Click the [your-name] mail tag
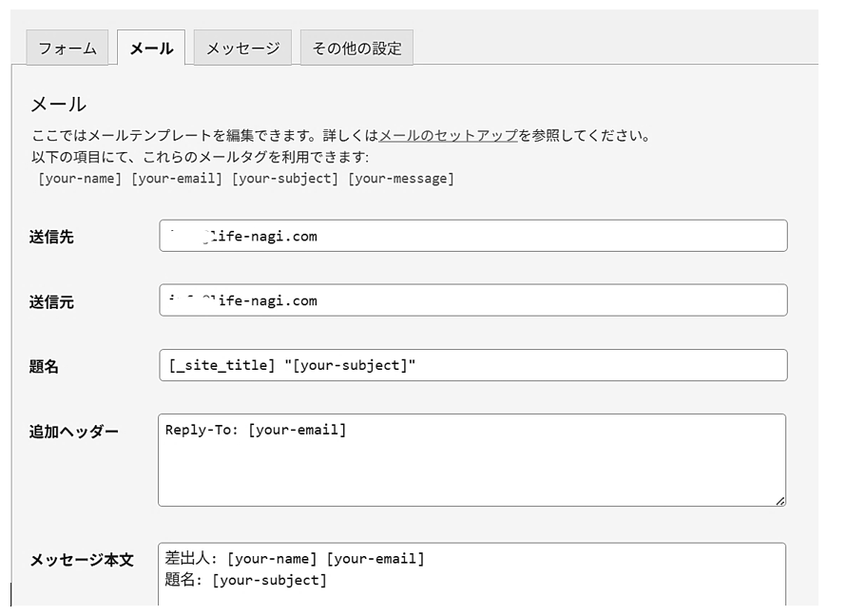 tap(80, 179)
